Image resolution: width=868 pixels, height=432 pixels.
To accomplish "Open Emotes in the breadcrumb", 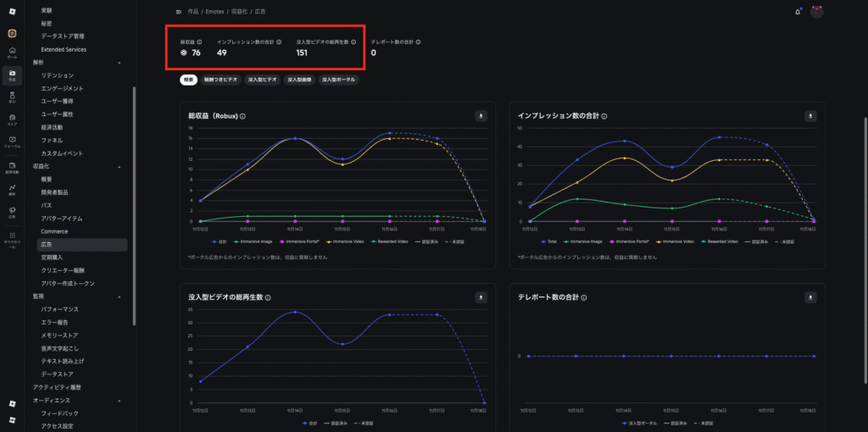I will coord(215,12).
